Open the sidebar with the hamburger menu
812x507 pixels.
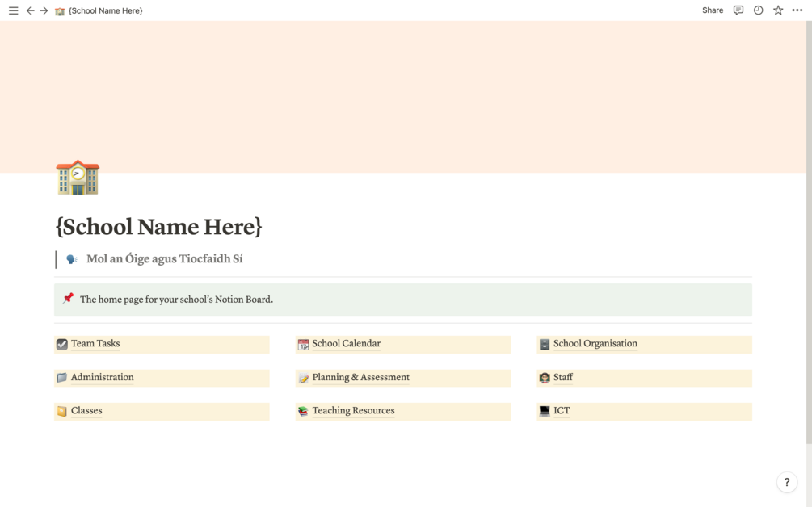[x=13, y=10]
